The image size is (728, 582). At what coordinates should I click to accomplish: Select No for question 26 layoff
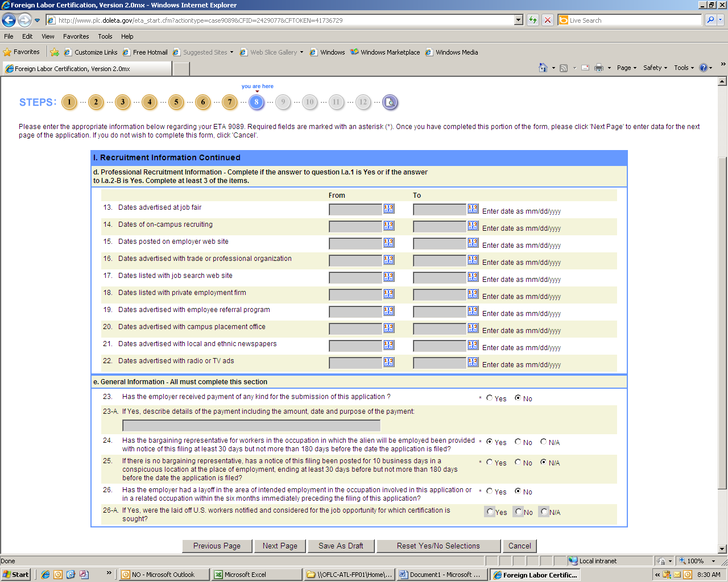point(518,491)
